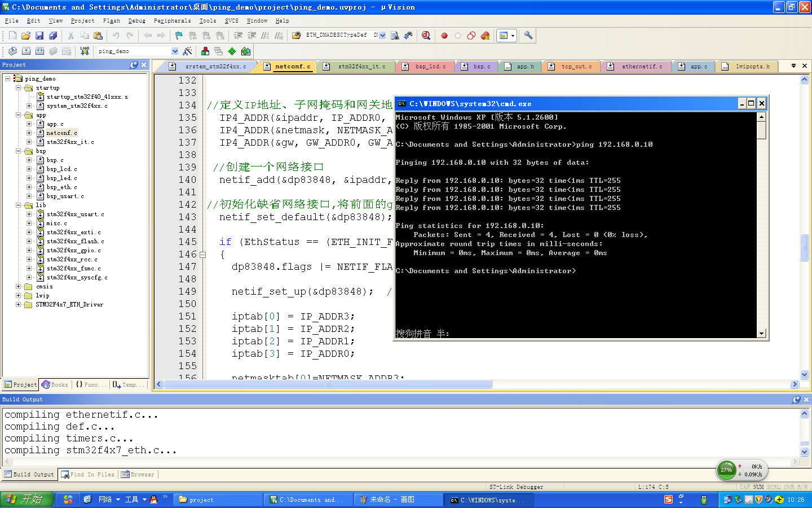Expand the cmsis group in project tree
Viewport: 812px width, 508px height.
coord(19,287)
